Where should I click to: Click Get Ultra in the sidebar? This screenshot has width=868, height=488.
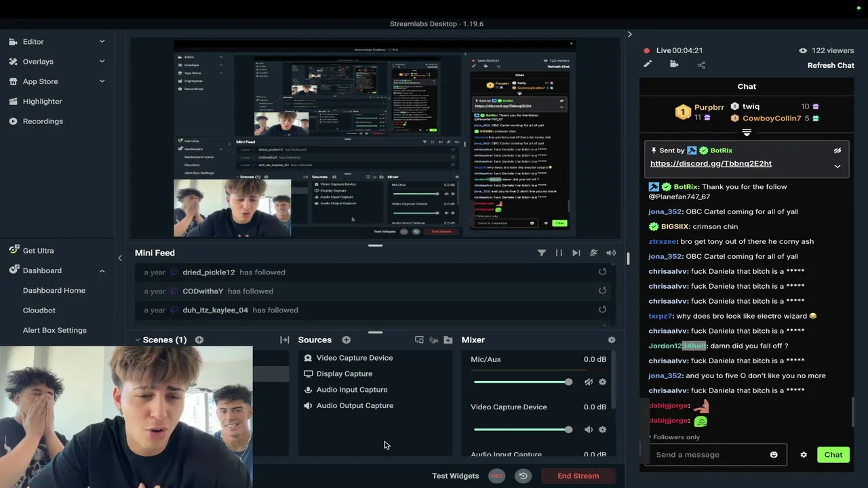coord(38,250)
